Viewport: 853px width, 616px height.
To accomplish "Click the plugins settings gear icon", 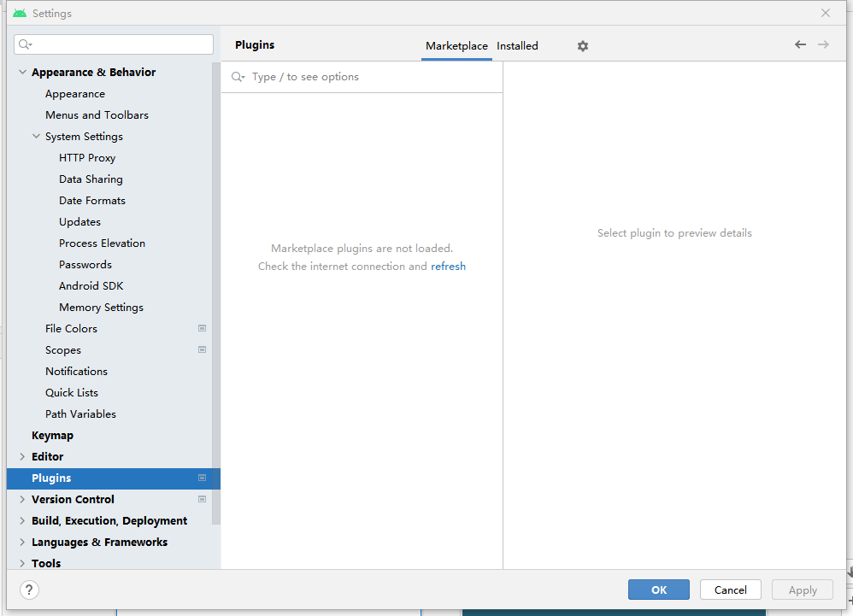I will click(583, 46).
